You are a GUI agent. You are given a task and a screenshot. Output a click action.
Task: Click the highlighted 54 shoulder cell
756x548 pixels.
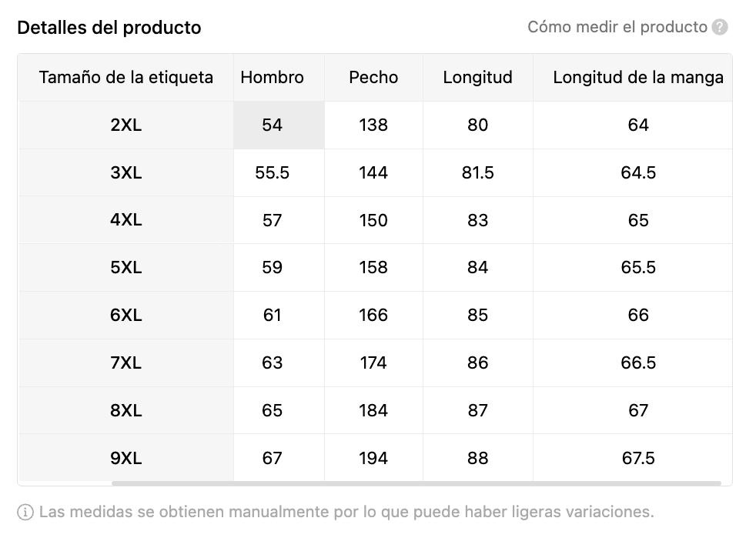pyautogui.click(x=272, y=125)
